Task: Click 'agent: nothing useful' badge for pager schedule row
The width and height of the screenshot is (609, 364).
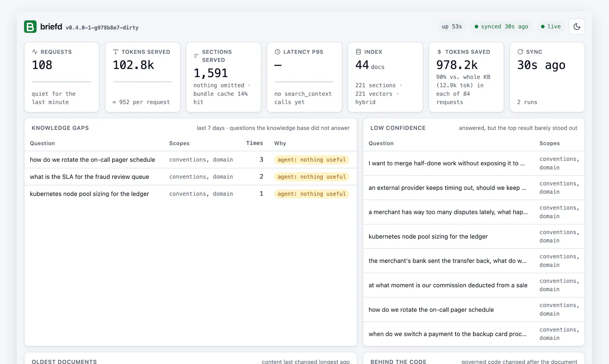Action: click(x=312, y=160)
